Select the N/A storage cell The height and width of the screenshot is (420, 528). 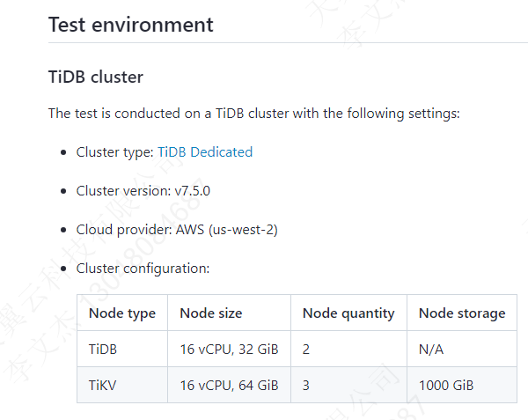click(x=431, y=350)
